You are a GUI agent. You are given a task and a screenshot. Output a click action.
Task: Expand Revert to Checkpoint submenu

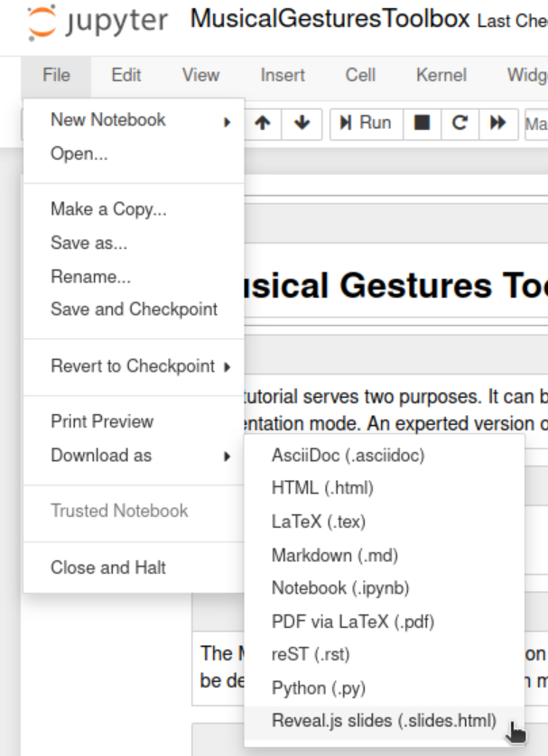click(x=135, y=366)
